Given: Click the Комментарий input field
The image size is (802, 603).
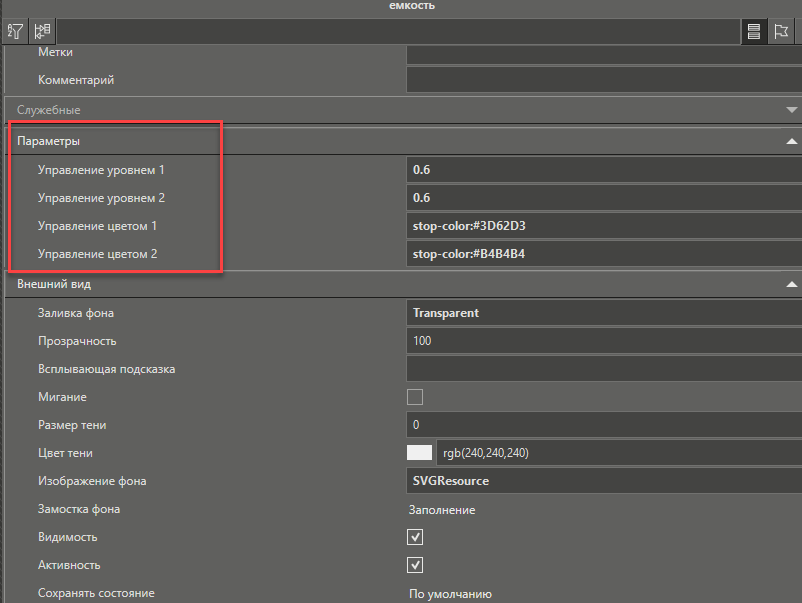Looking at the screenshot, I should pos(603,80).
